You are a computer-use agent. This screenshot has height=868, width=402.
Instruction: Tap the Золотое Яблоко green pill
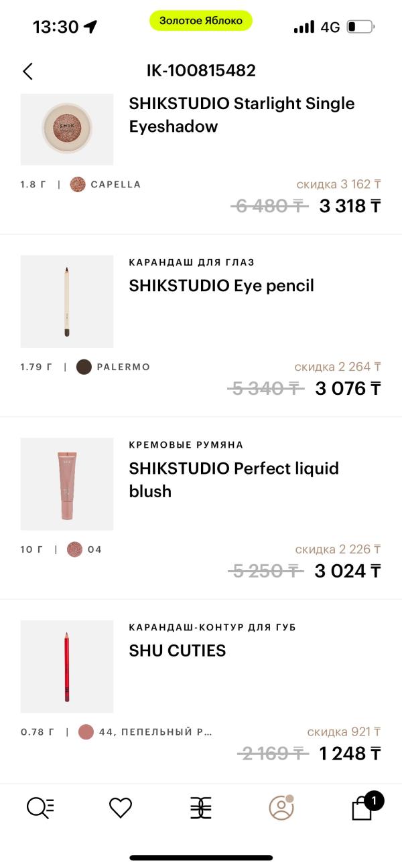201,21
